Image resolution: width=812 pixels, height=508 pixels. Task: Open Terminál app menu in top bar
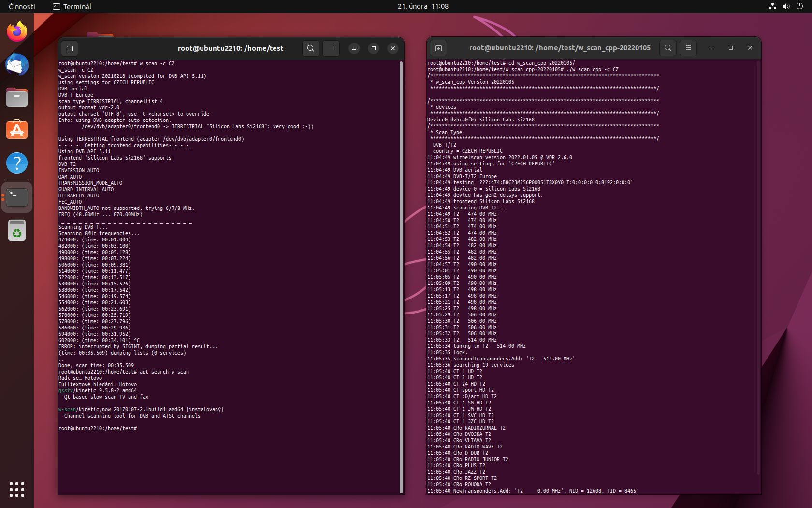pyautogui.click(x=72, y=6)
